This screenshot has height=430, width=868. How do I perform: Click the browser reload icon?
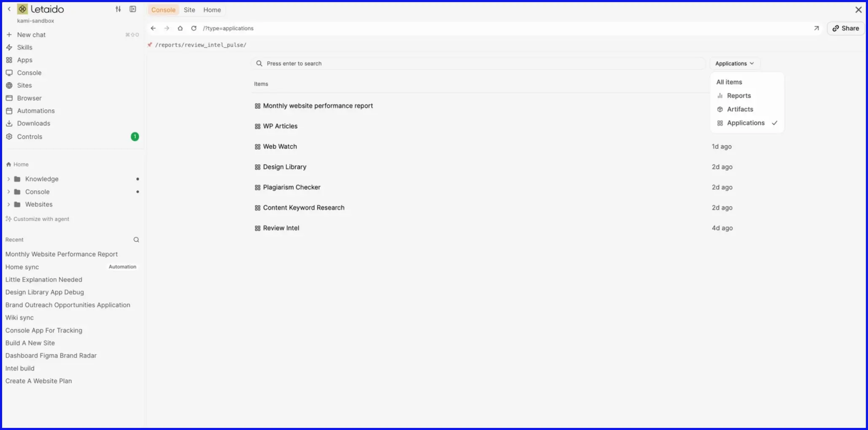pyautogui.click(x=194, y=28)
